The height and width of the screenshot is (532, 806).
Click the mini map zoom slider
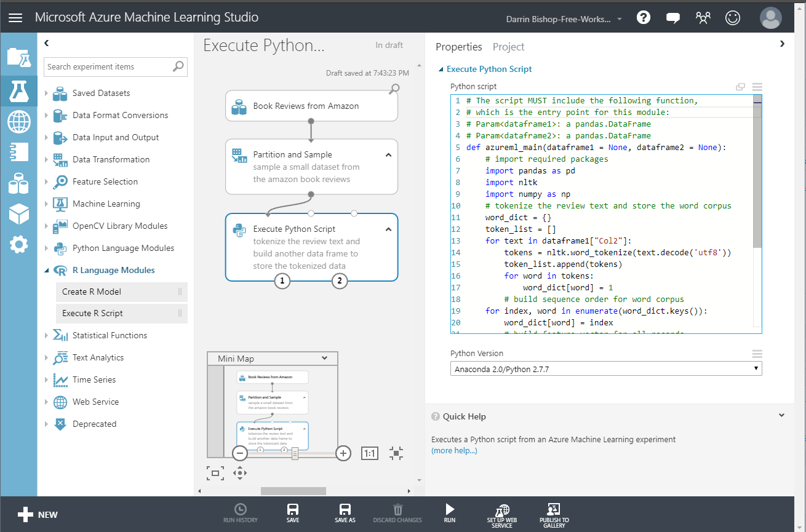[x=294, y=453]
